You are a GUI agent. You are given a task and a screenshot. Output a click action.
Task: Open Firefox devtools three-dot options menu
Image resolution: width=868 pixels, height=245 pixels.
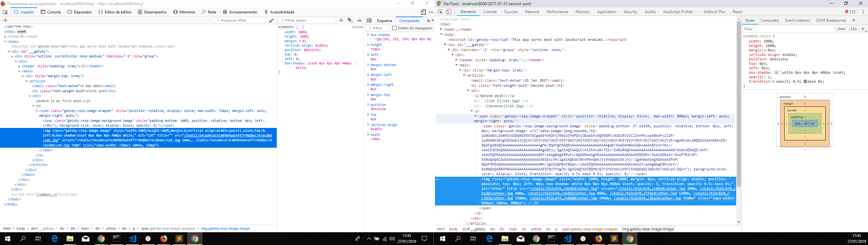tap(431, 12)
